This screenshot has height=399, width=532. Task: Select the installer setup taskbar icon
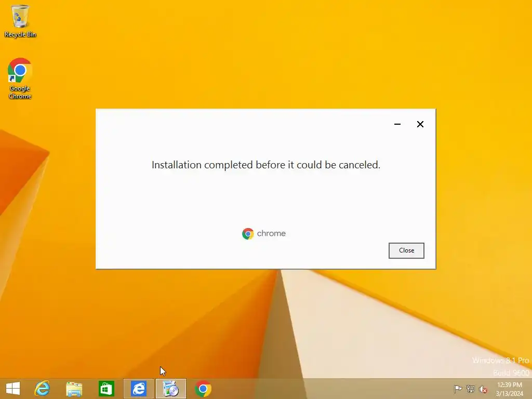(170, 389)
